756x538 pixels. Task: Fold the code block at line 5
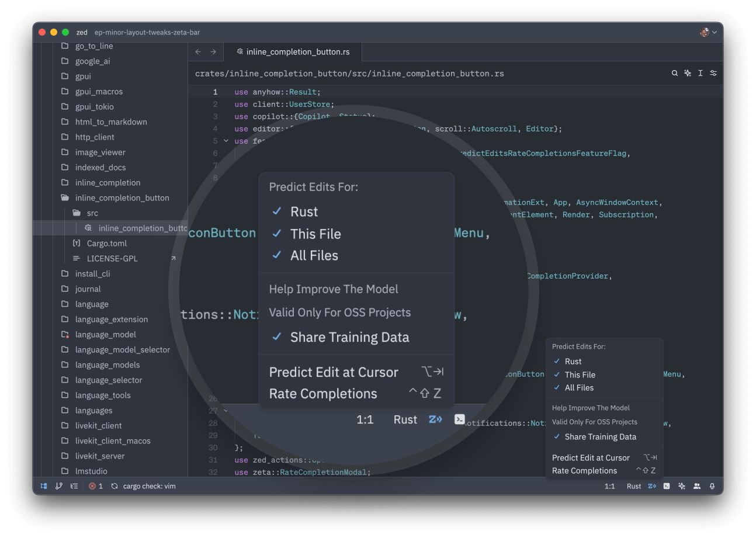[226, 141]
